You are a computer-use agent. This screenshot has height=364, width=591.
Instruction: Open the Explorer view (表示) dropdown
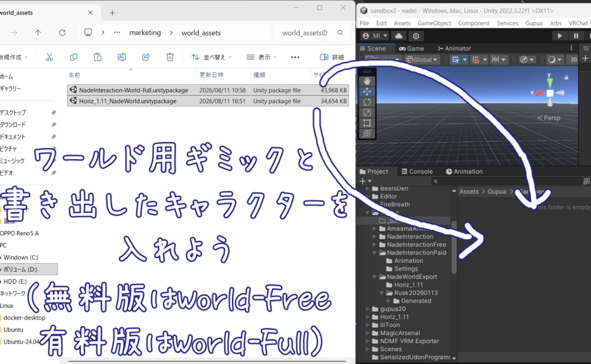(x=261, y=57)
